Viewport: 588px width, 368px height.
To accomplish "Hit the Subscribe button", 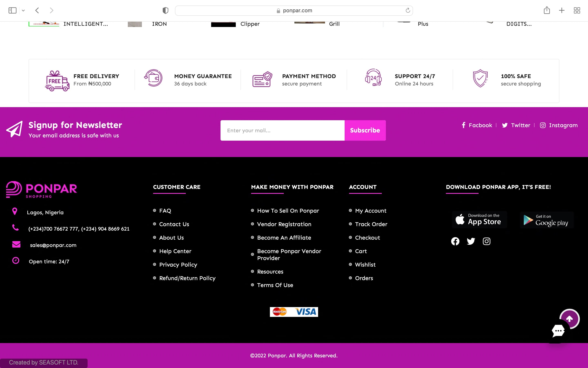I will [365, 130].
